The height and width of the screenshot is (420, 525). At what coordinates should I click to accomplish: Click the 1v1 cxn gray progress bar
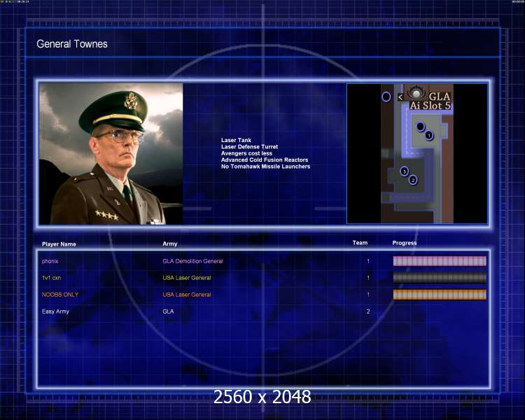(x=440, y=278)
